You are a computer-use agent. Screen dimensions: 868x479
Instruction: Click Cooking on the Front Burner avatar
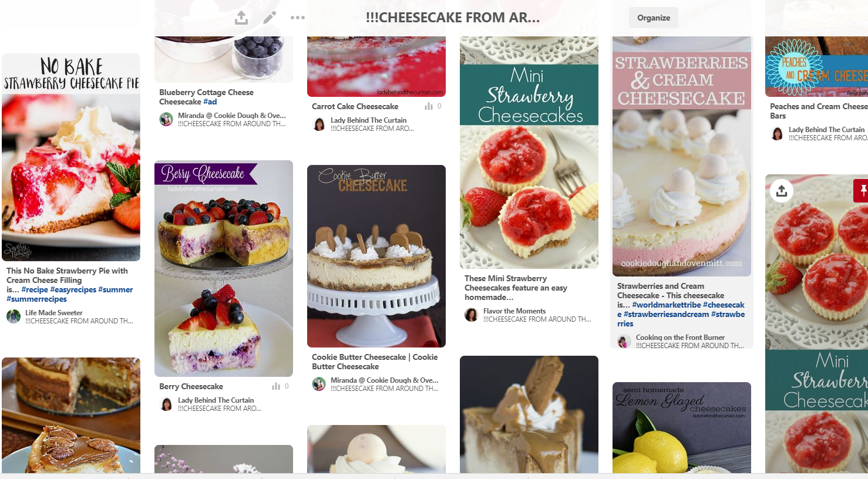[624, 341]
